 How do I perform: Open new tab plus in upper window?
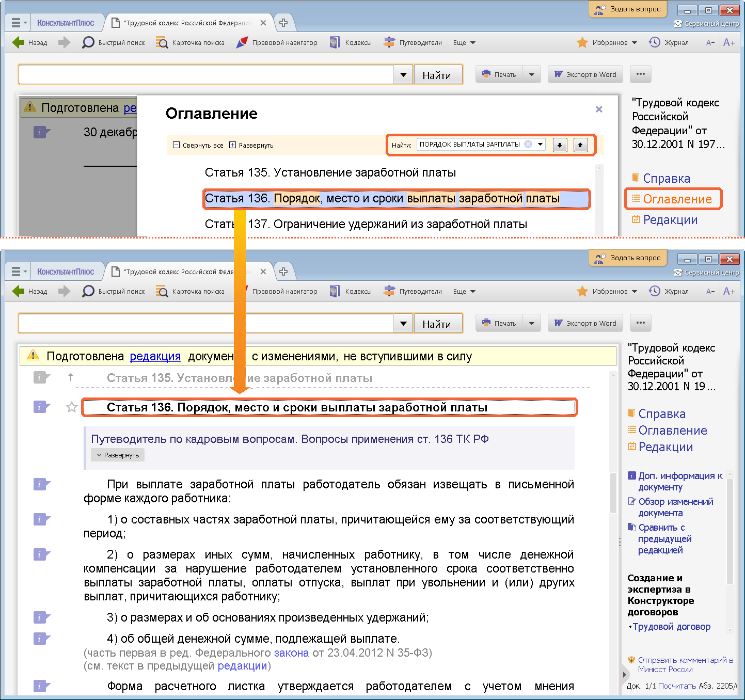pyautogui.click(x=283, y=23)
